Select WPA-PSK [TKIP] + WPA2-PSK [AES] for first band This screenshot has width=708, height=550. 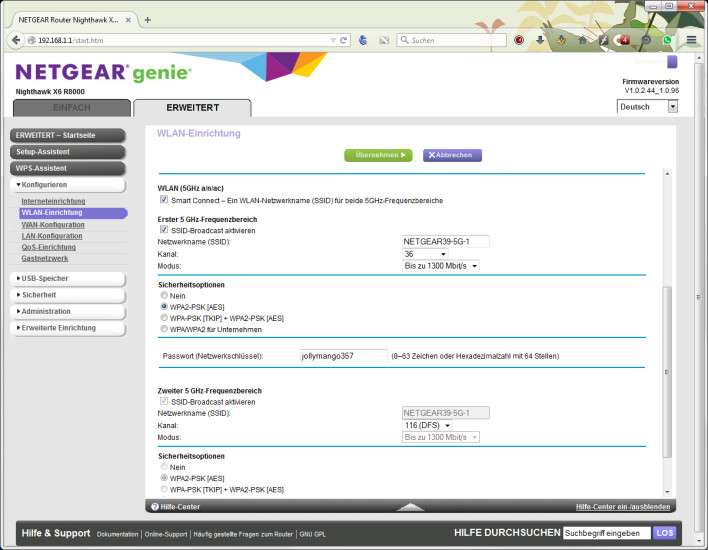[x=164, y=318]
